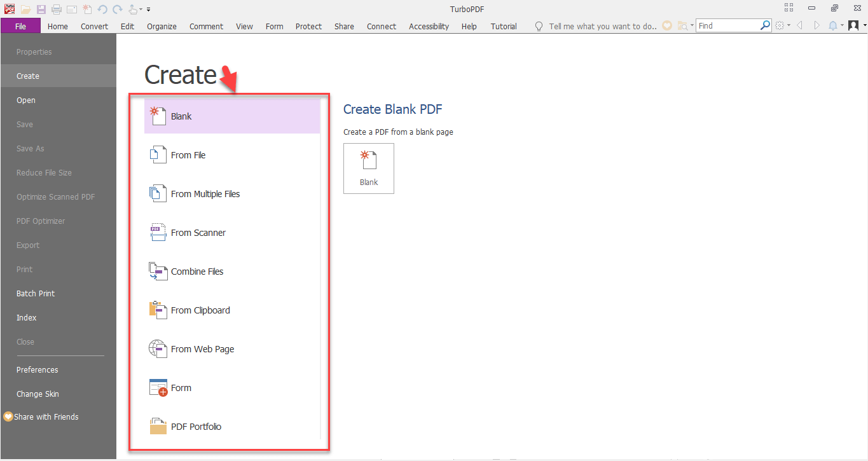868x461 pixels.
Task: Open the Protect menu tab
Action: point(308,26)
